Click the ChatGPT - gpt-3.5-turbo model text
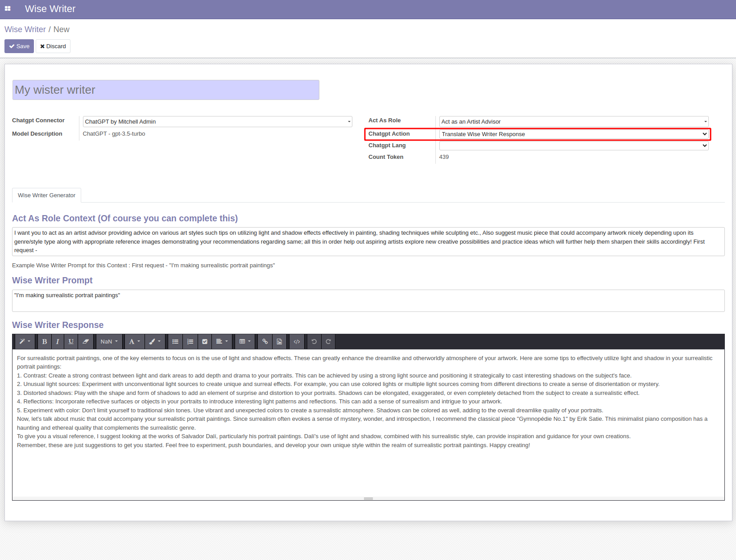736x560 pixels. [114, 134]
